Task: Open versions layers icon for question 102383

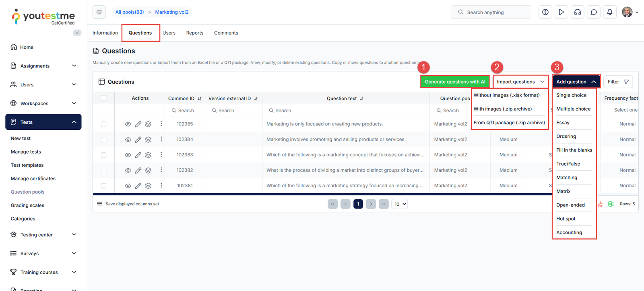Action: [x=148, y=155]
